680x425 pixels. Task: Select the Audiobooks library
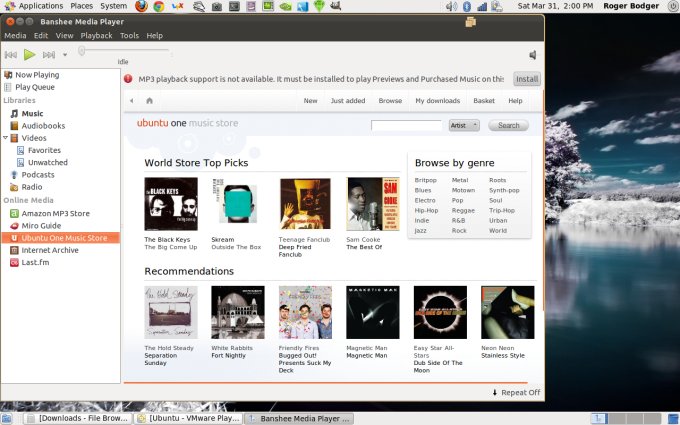43,125
